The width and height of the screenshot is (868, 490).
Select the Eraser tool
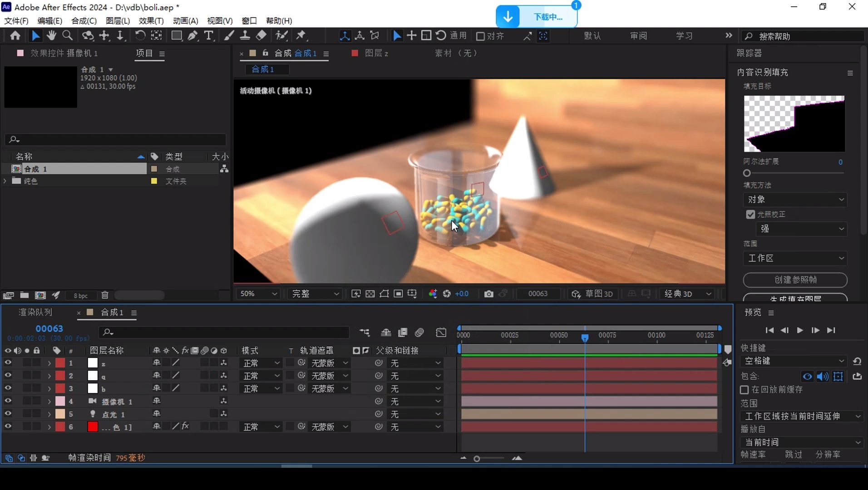pos(261,35)
